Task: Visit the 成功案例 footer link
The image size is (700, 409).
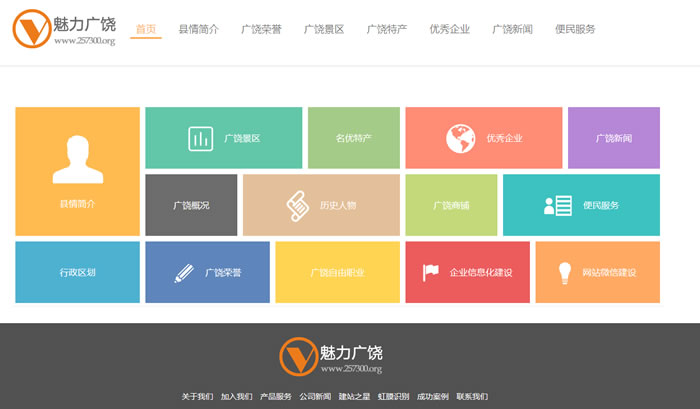Action: [433, 396]
